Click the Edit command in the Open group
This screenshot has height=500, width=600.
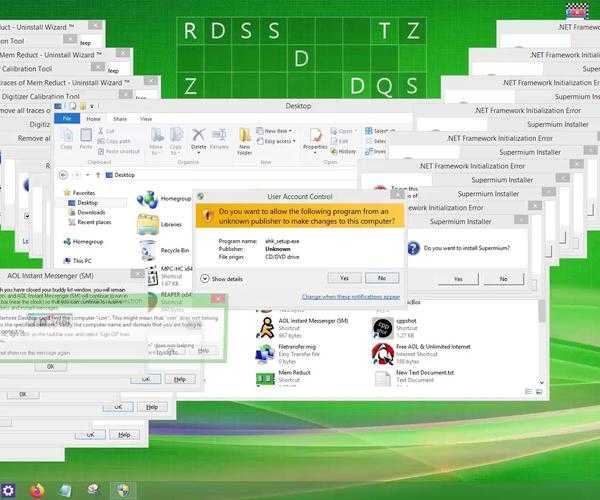pyautogui.click(x=340, y=141)
